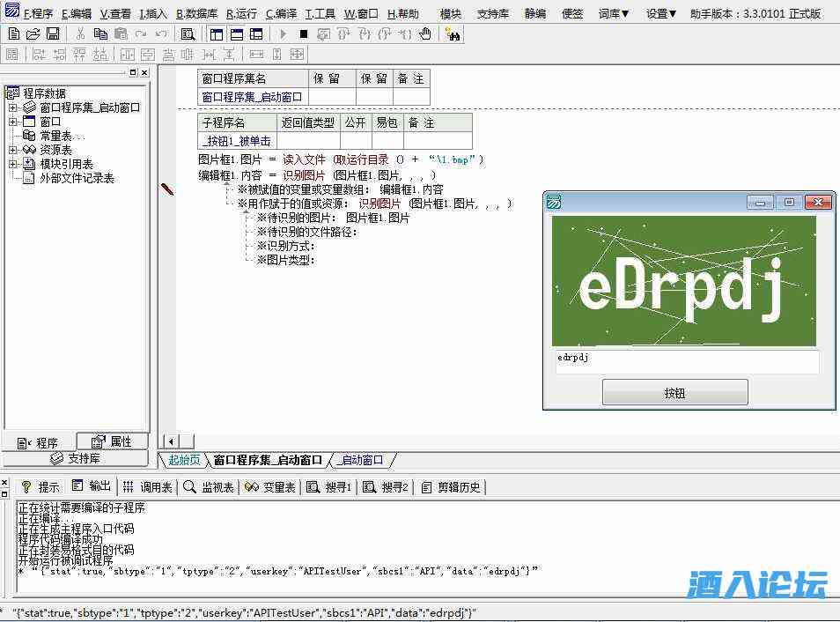Screen dimensions: 840x622
Task: Click the print preview magnifier icon
Action: pos(188,34)
